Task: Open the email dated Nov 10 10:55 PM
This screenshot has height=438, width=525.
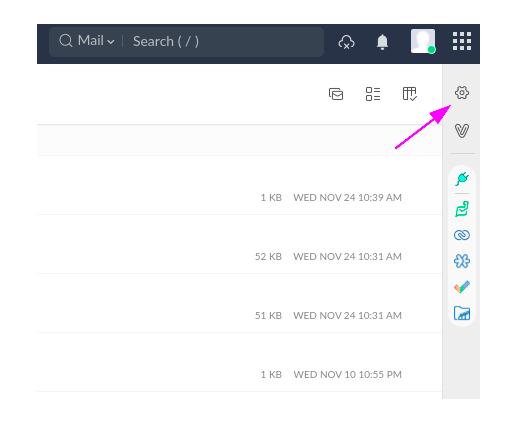Action: tap(239, 362)
